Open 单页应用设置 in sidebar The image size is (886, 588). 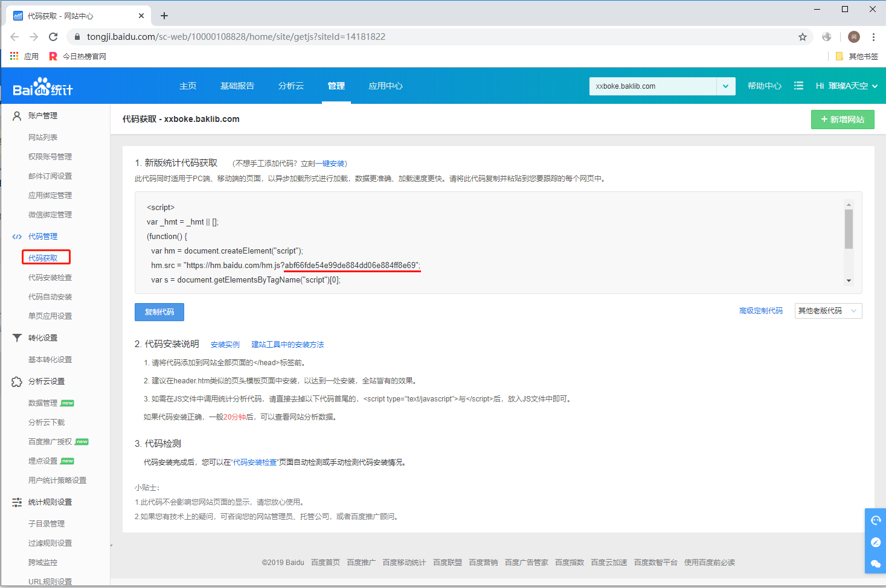[50, 316]
